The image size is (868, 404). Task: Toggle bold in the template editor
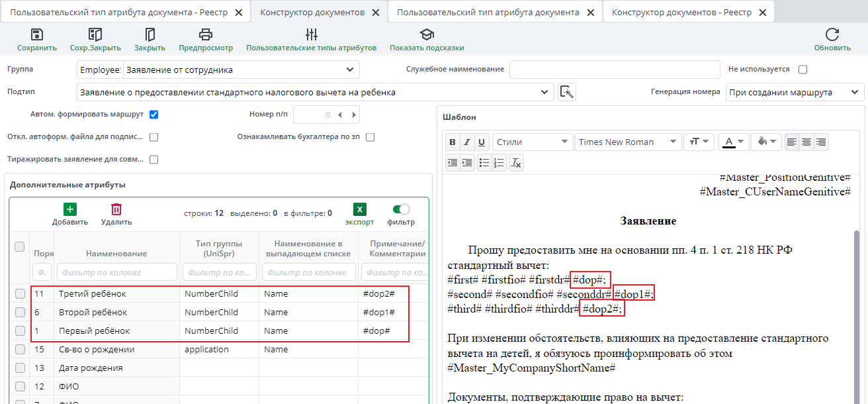point(453,142)
